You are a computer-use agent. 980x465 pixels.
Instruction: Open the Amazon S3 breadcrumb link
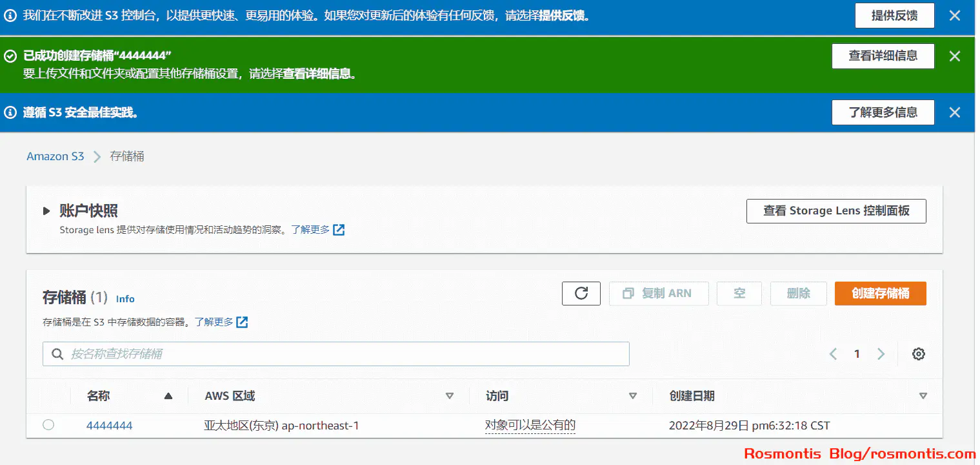pos(55,156)
